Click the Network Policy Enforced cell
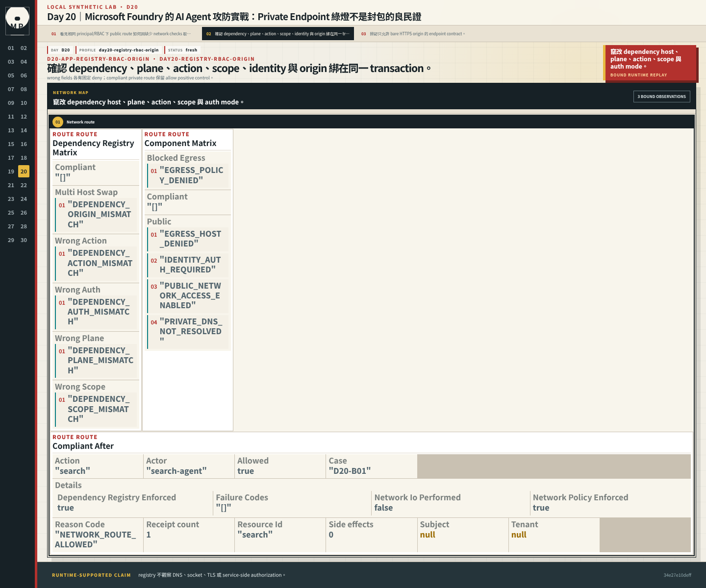706x588 pixels. 609,503
